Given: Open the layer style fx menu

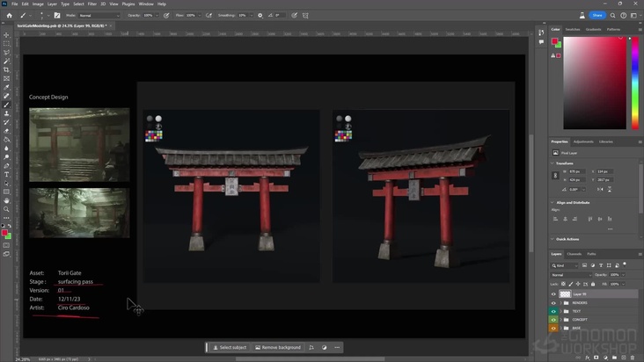Looking at the screenshot, I should point(588,358).
